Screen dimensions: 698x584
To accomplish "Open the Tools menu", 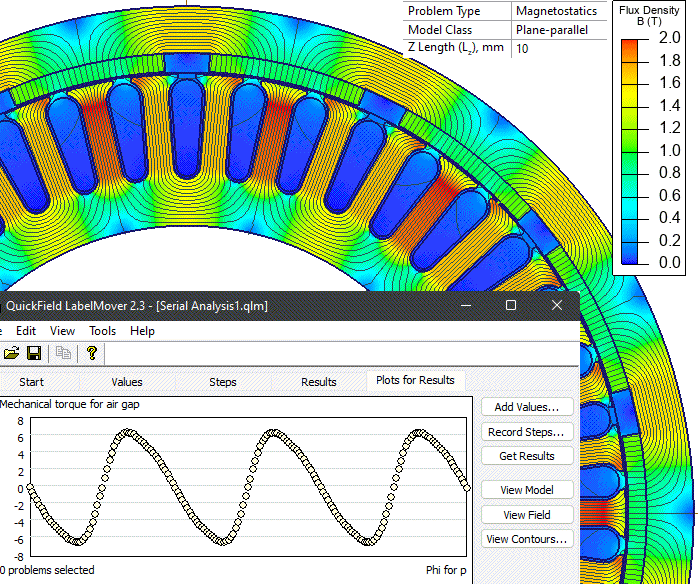I will (102, 331).
